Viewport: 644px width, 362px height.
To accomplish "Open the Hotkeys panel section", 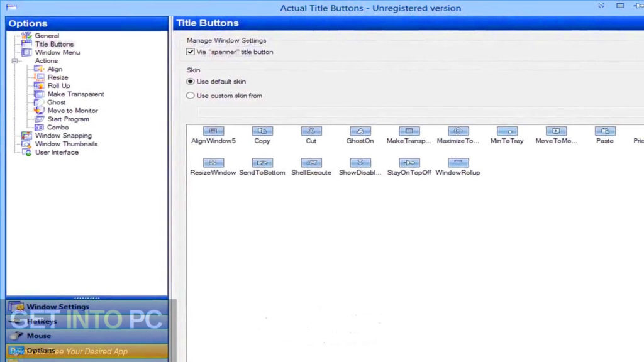I will pos(87,321).
